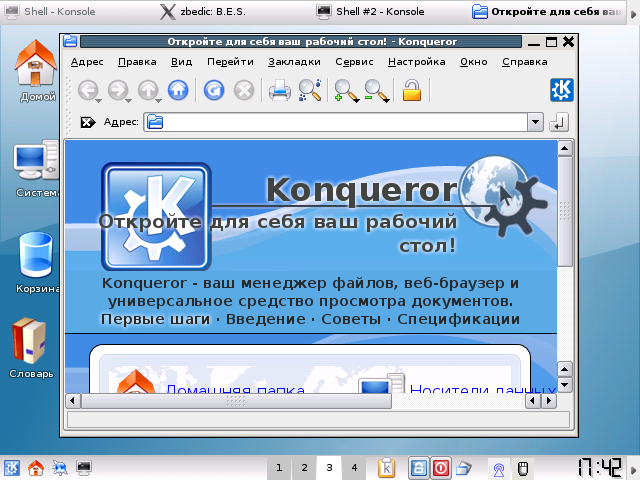
Task: Launch the terminal icon in the panel
Action: pos(84,468)
